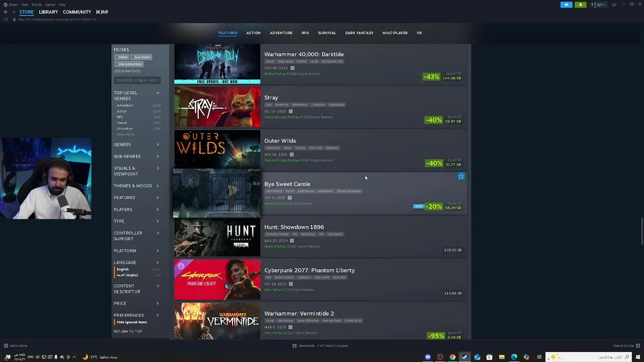The width and height of the screenshot is (644, 362).
Task: Reload the store page with refresh icon
Action: tap(6, 19)
